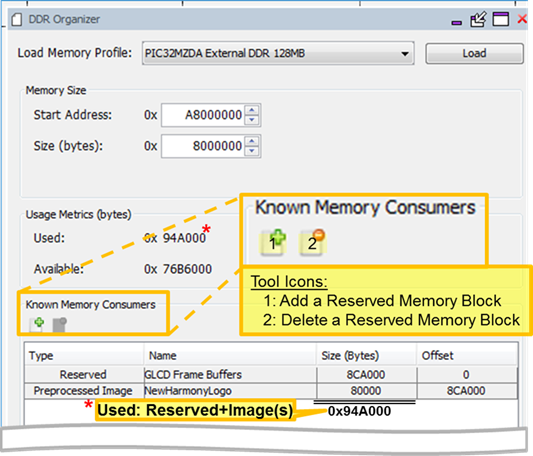
Task: Minimize the DDR Organizer panel
Action: [x=457, y=23]
